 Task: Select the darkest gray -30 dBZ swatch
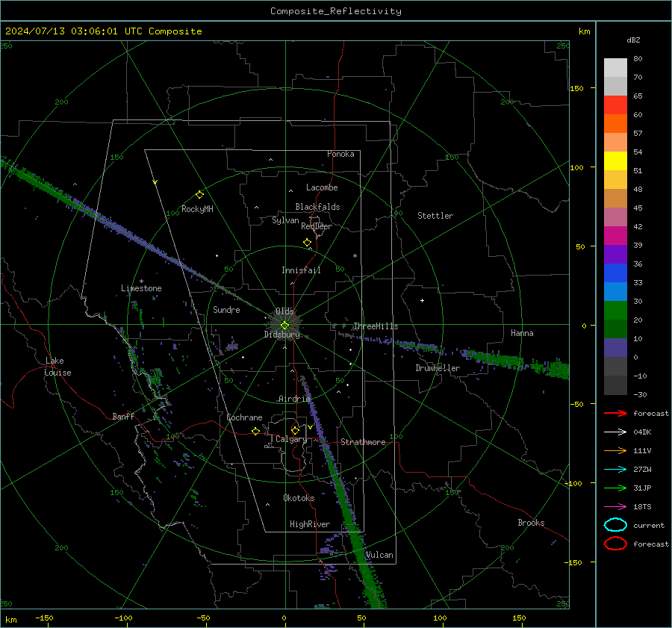615,385
